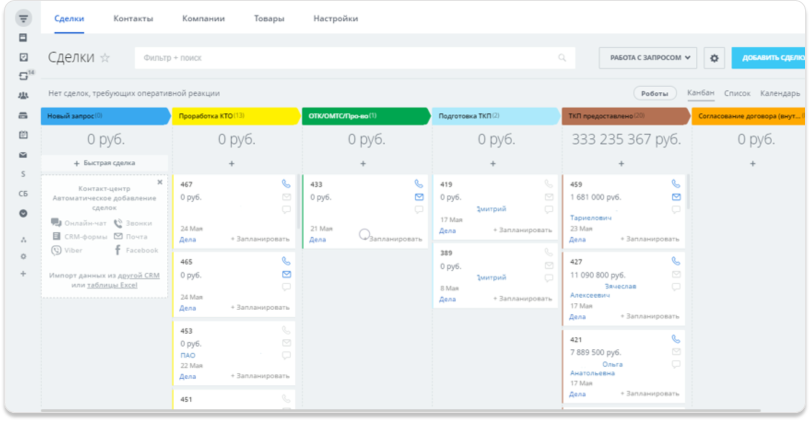
Task: Click the phone icon on deal 467
Action: click(x=286, y=184)
